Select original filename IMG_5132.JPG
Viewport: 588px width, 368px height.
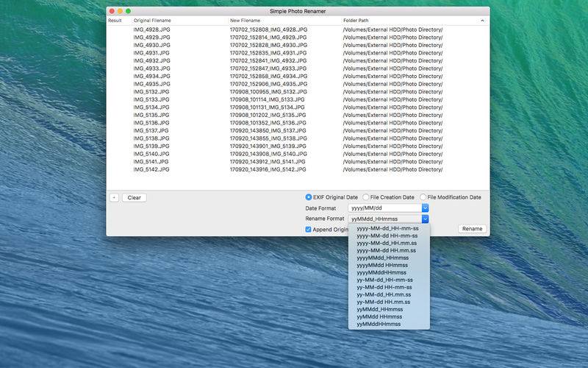coord(151,92)
